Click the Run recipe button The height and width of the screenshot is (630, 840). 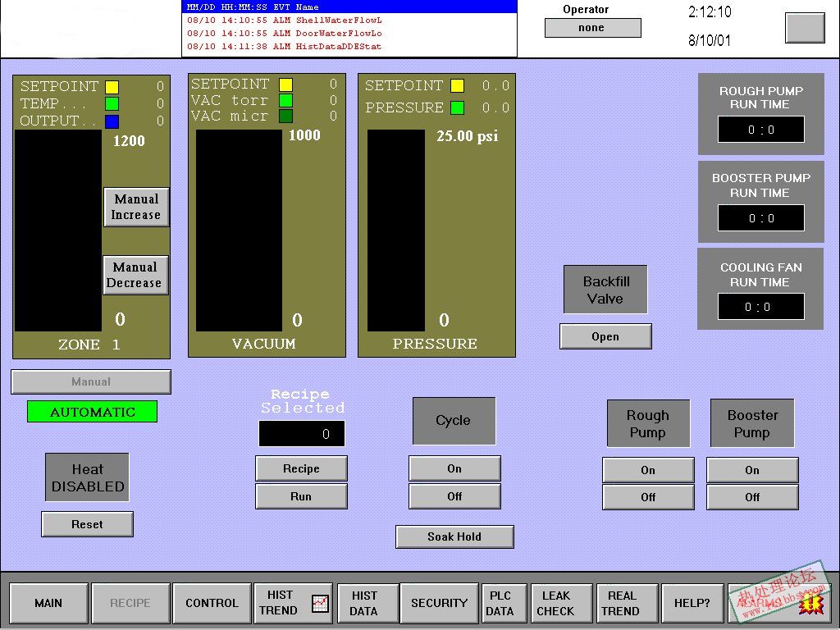[302, 496]
